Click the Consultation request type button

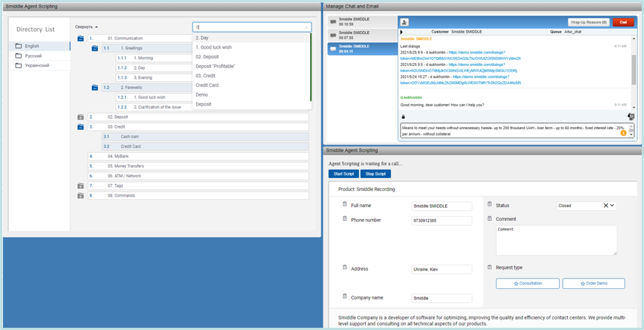pyautogui.click(x=527, y=283)
